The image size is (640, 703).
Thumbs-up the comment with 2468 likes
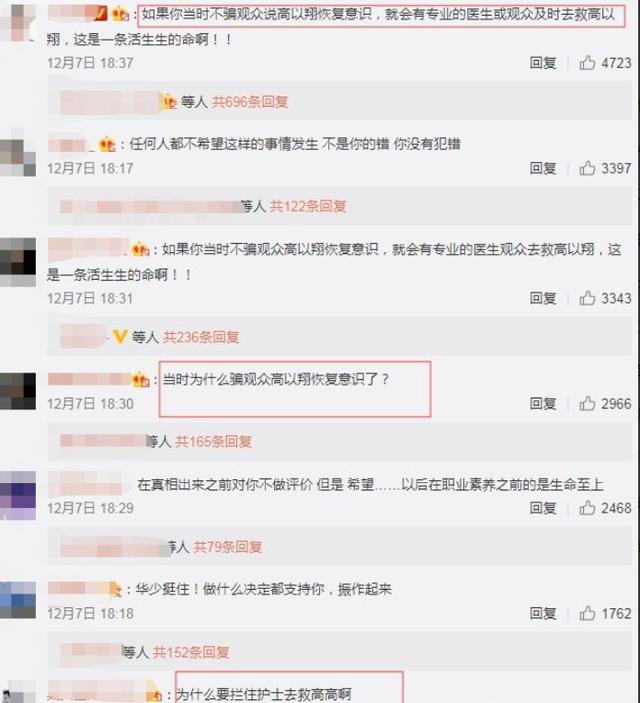point(587,508)
